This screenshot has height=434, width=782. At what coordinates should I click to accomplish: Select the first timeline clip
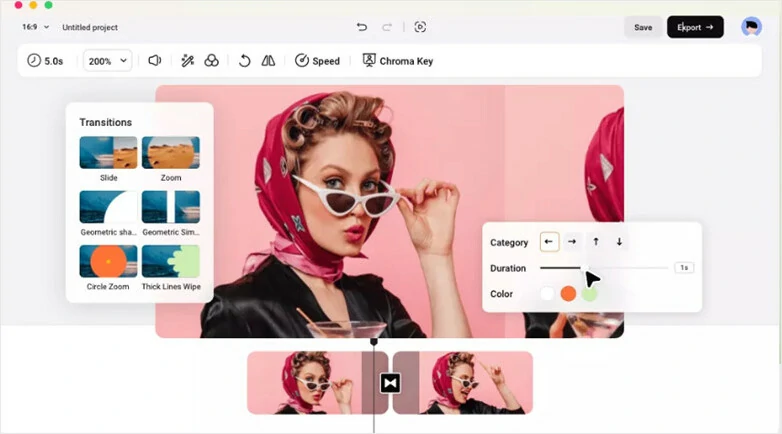click(317, 383)
